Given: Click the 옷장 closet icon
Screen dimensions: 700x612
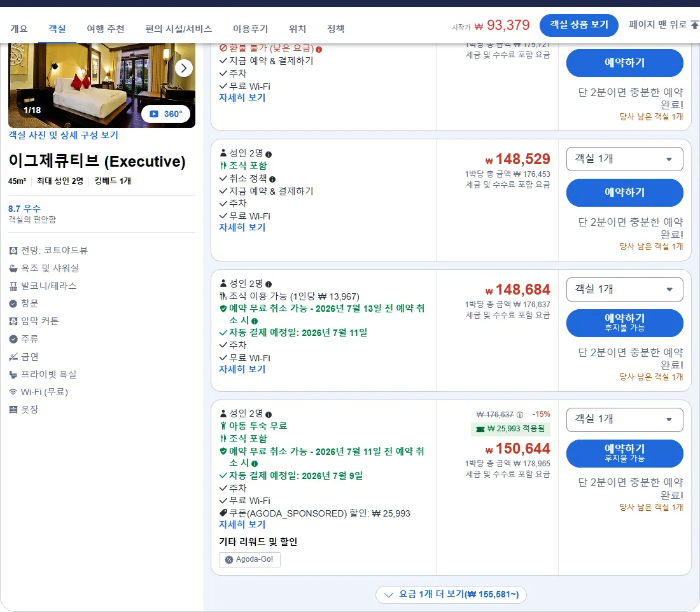Looking at the screenshot, I should point(13,409).
